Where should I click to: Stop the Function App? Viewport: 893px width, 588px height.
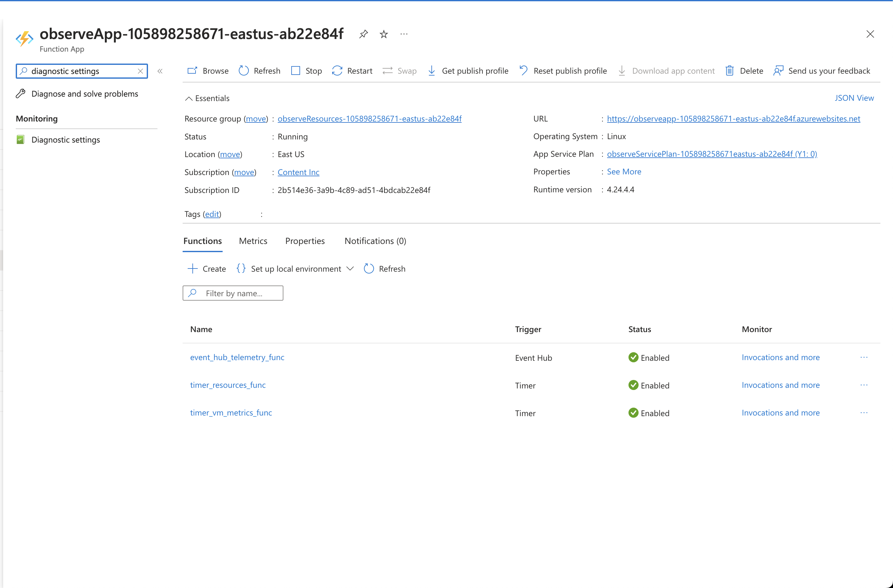307,71
